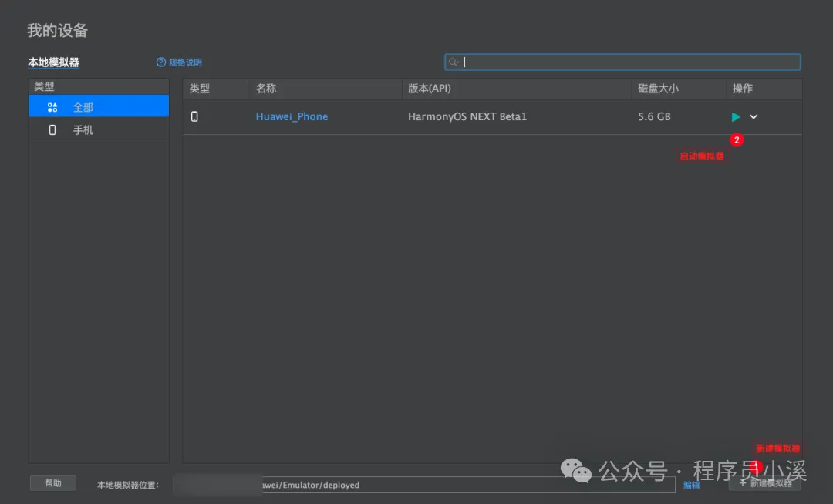Viewport: 833px width, 504px height.
Task: Open the Huawei_Phone device name link
Action: [x=292, y=116]
